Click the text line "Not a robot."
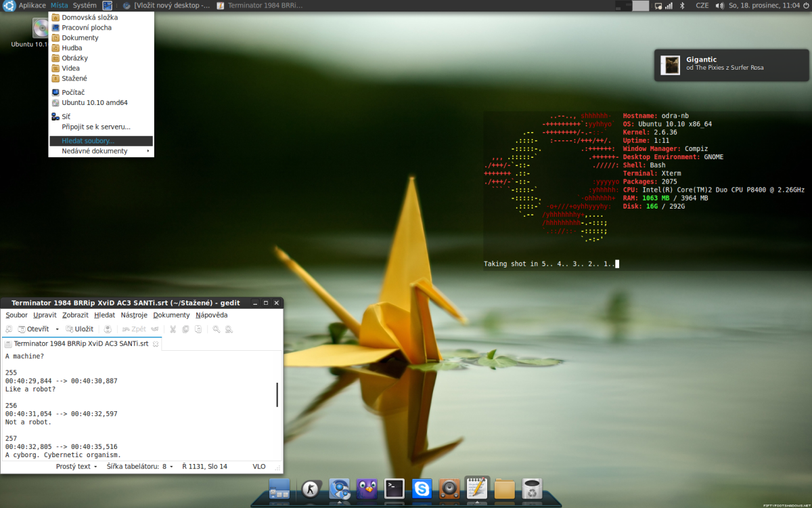Viewport: 812px width, 508px height. pos(28,422)
